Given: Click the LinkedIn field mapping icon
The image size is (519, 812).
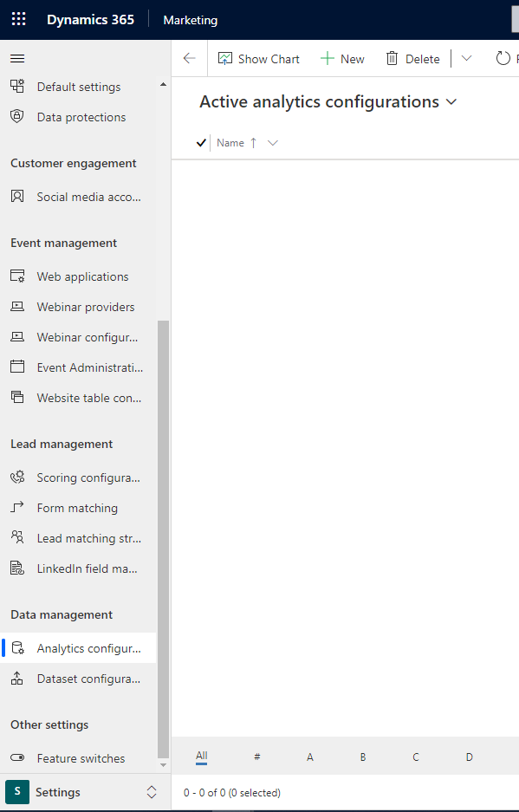Looking at the screenshot, I should [x=17, y=568].
